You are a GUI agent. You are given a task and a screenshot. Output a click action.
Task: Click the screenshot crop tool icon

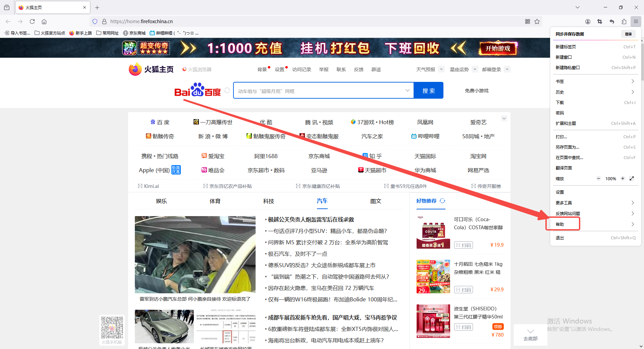pos(600,21)
